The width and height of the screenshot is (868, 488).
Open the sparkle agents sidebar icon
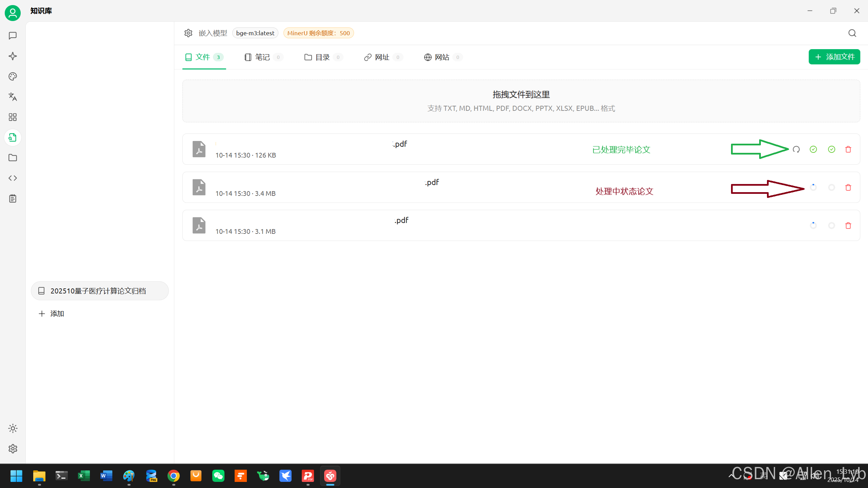pyautogui.click(x=13, y=56)
